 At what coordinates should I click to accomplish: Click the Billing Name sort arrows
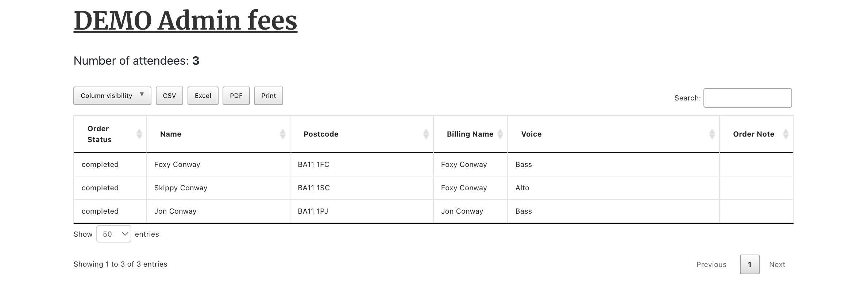[x=500, y=134]
